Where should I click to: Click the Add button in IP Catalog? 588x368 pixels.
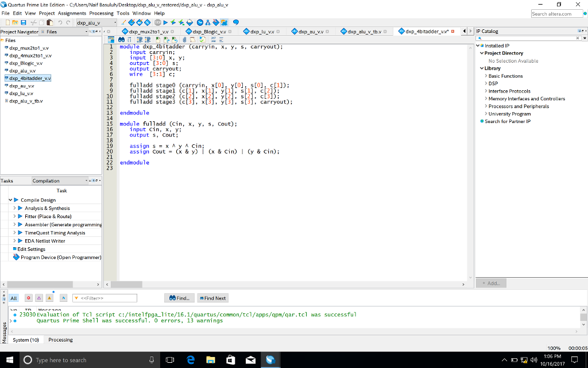(492, 282)
